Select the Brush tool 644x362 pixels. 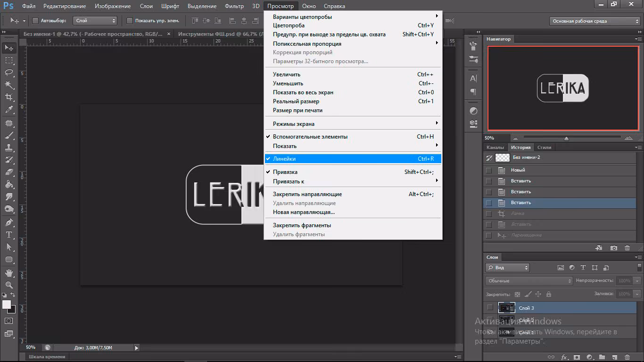click(x=9, y=135)
